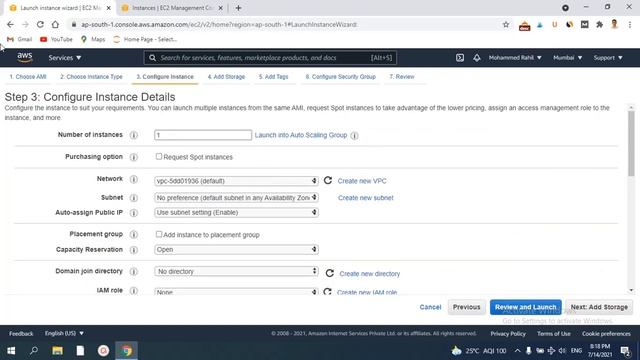Image resolution: width=640 pixels, height=360 pixels.
Task: Click the search magnifier icon in AWS bar
Action: [152, 58]
